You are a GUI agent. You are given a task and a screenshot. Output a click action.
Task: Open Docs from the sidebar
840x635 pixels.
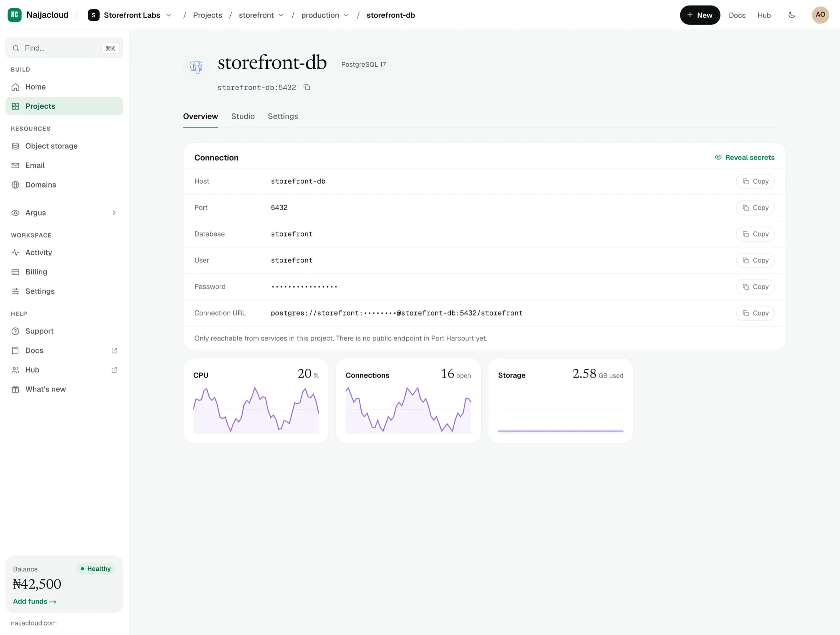(x=64, y=350)
